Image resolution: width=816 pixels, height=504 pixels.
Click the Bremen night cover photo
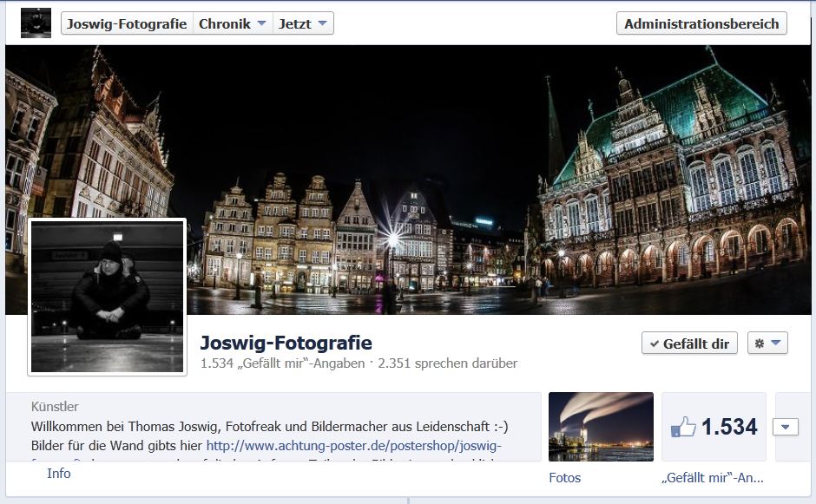[x=408, y=180]
